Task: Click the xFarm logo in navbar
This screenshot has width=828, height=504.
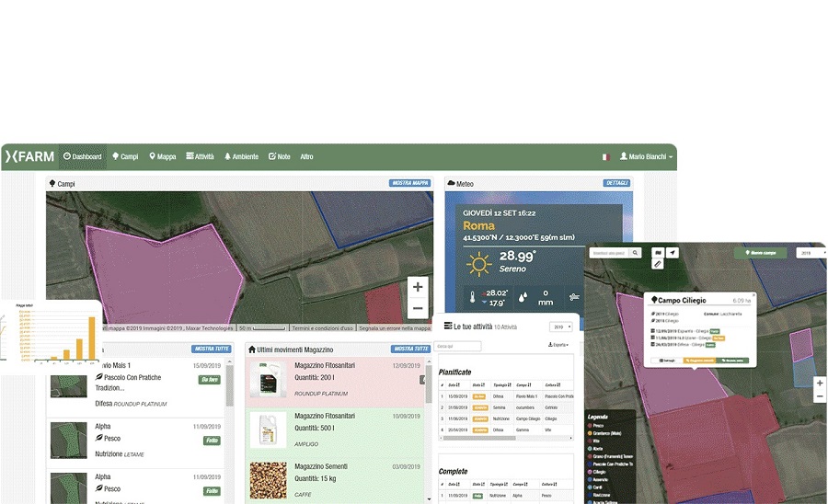Action: [29, 156]
